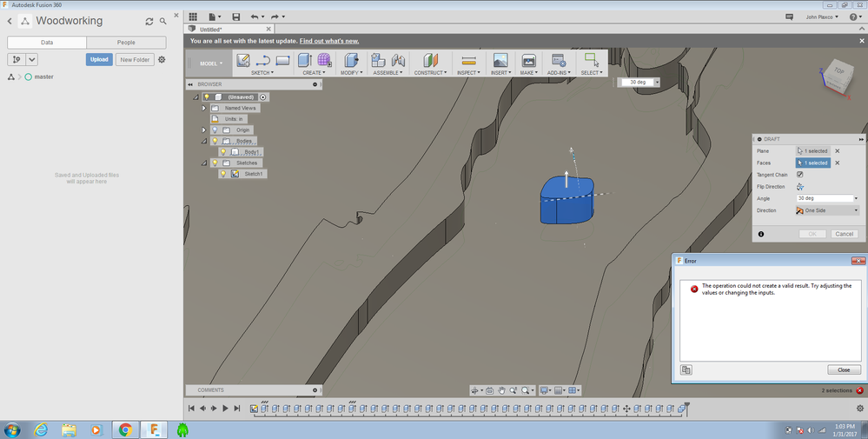Open the CREATE menu
868x439 pixels.
coord(314,72)
